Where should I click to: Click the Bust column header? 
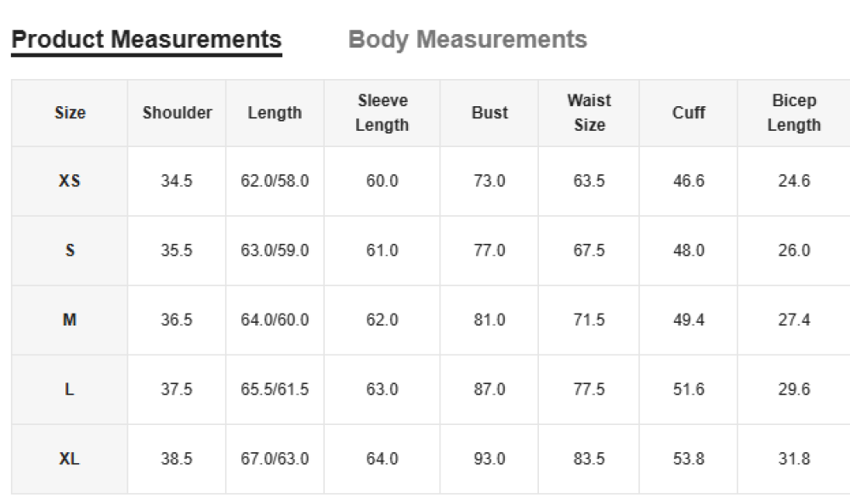point(490,113)
